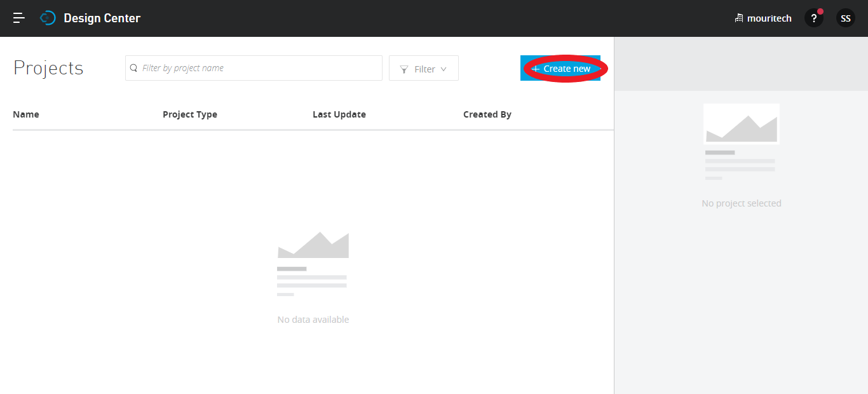Switch organization via mouritech name
This screenshot has height=394, width=868.
[x=769, y=18]
